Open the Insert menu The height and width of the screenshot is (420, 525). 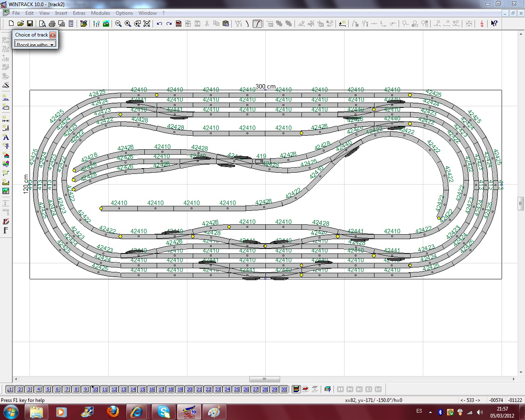point(61,13)
